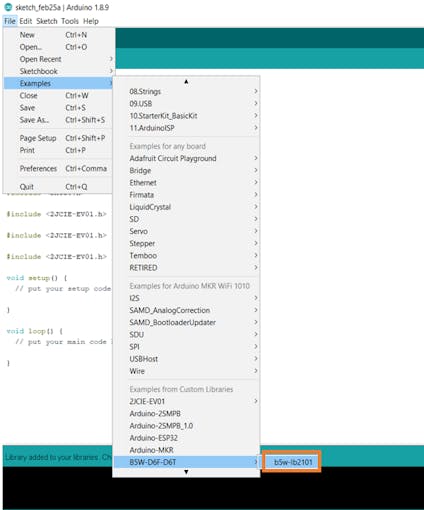Screen dimensions: 424x510
Task: Expand the SAMD_AnalogCorrection examples
Action: (186, 310)
